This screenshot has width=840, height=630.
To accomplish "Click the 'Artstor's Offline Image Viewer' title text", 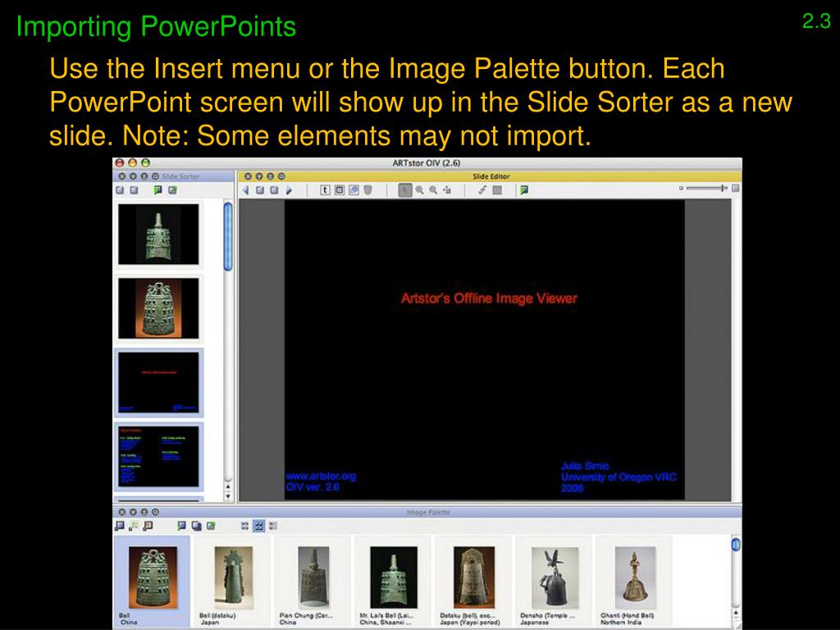I will click(489, 299).
